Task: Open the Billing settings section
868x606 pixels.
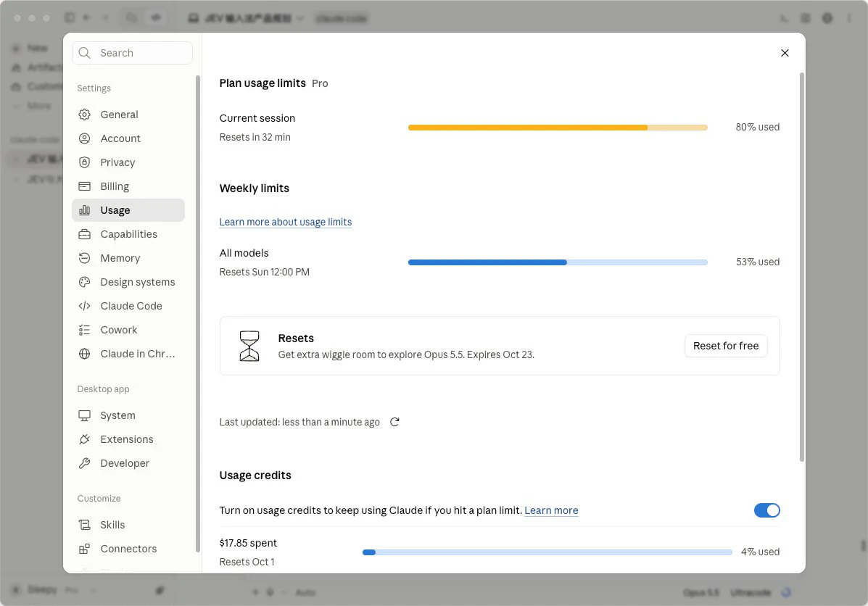Action: point(128,186)
